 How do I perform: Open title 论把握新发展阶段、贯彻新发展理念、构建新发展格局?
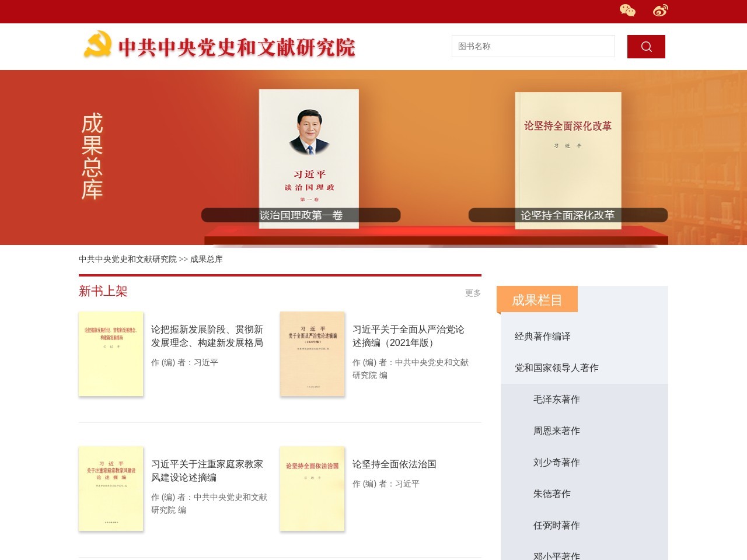[207, 336]
